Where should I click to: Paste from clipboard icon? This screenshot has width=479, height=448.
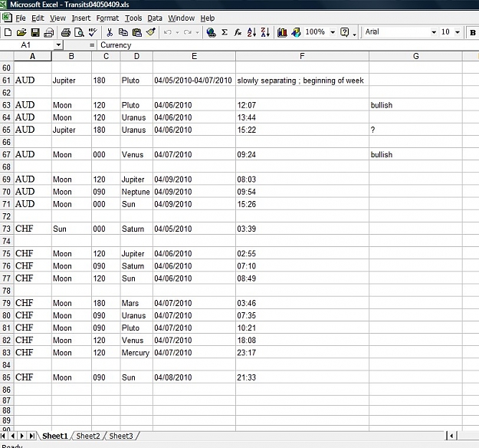coord(137,32)
